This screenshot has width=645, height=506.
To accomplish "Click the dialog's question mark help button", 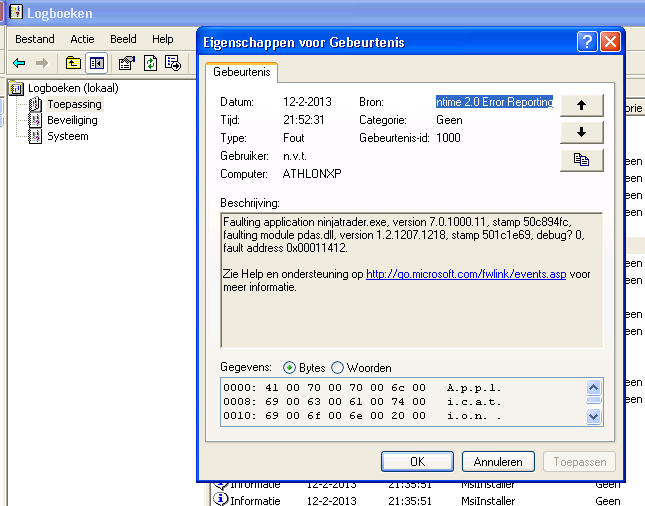I will pyautogui.click(x=587, y=42).
